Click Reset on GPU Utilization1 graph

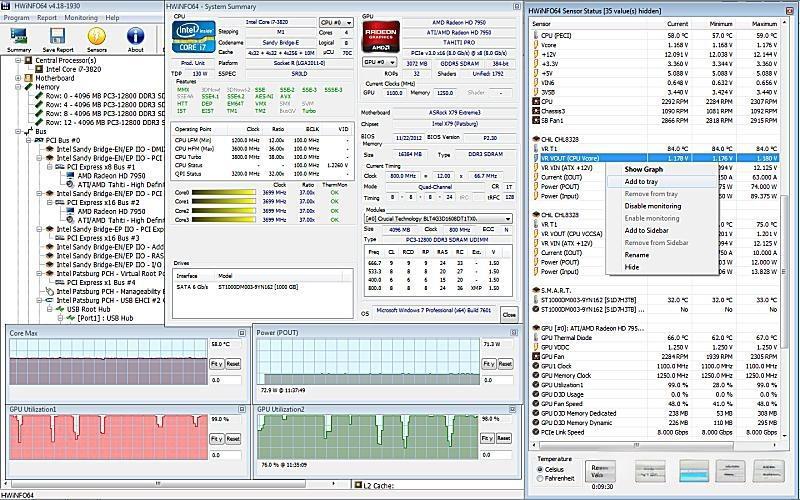point(233,439)
